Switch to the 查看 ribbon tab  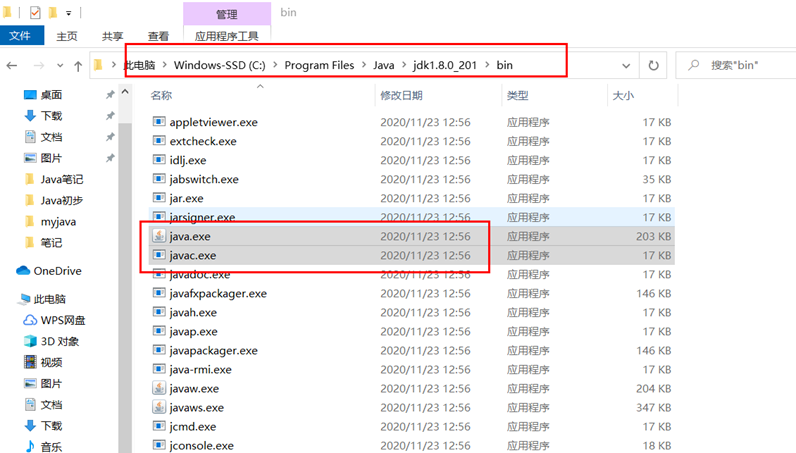158,36
